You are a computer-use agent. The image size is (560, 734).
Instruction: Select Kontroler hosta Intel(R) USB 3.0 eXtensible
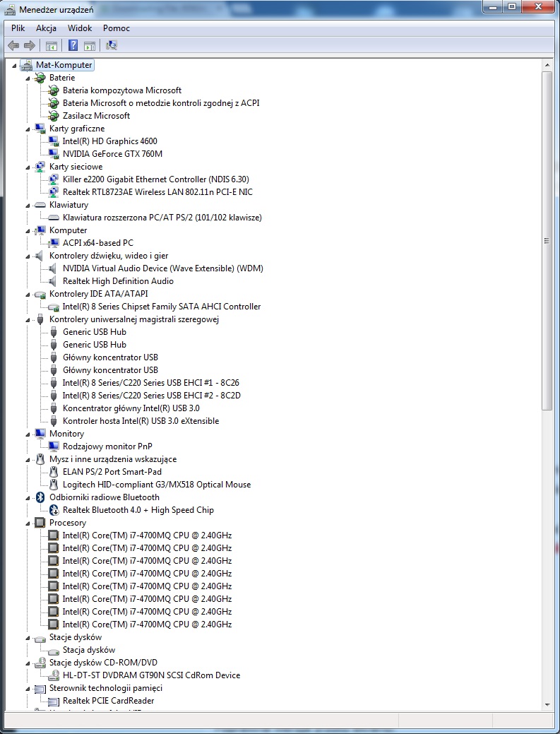click(x=141, y=421)
